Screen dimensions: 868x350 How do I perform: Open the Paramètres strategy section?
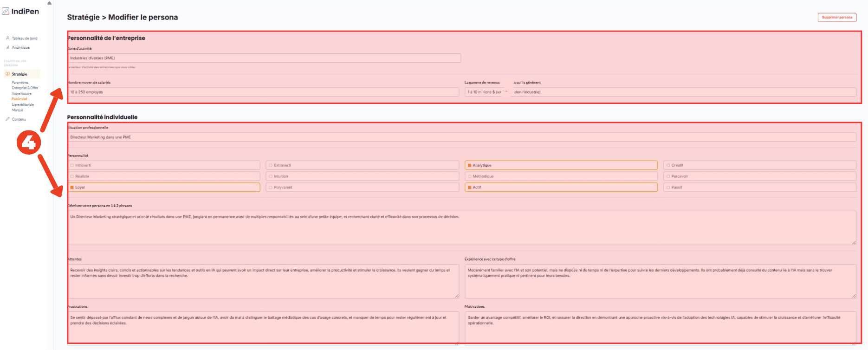coord(20,83)
